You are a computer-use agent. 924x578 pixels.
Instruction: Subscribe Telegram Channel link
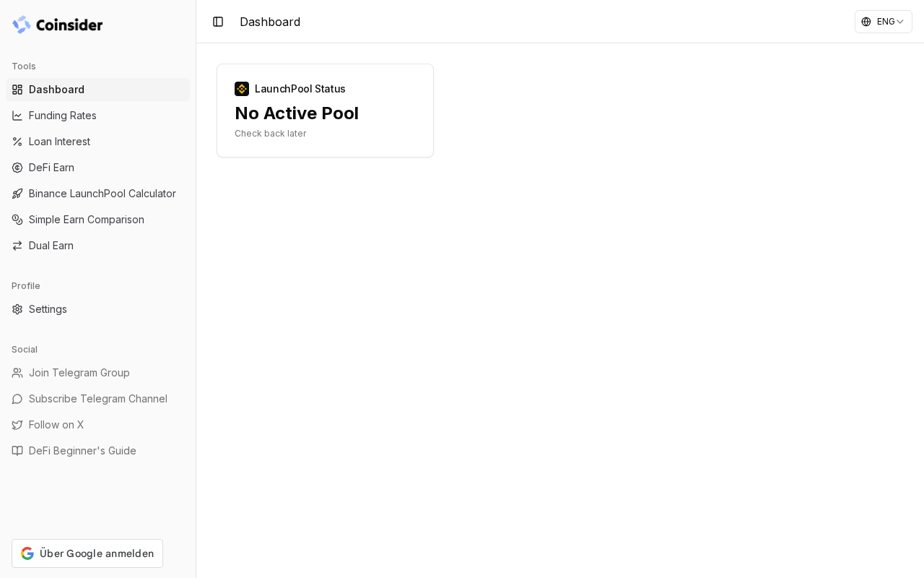(x=98, y=399)
